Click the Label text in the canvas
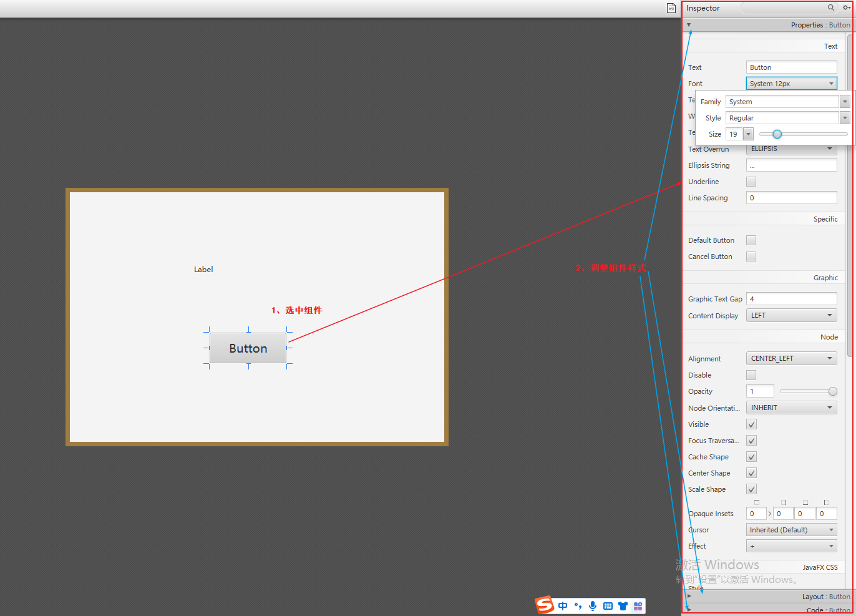 coord(203,269)
